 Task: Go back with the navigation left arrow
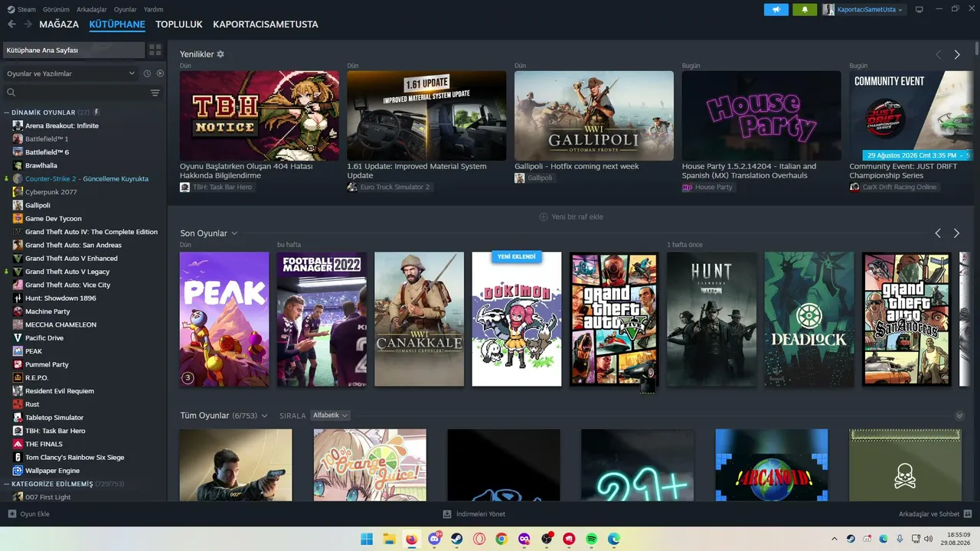pos(11,24)
